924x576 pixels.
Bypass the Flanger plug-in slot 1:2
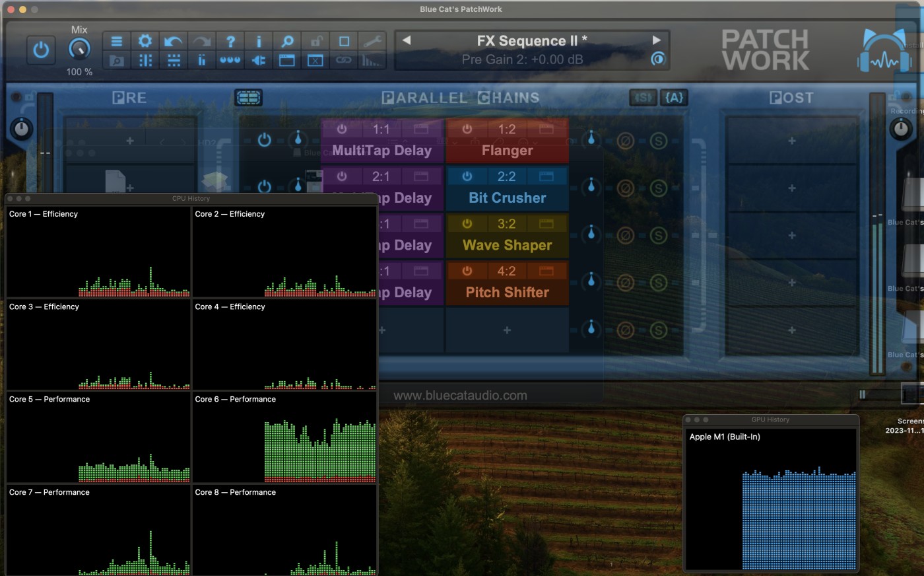tap(467, 129)
